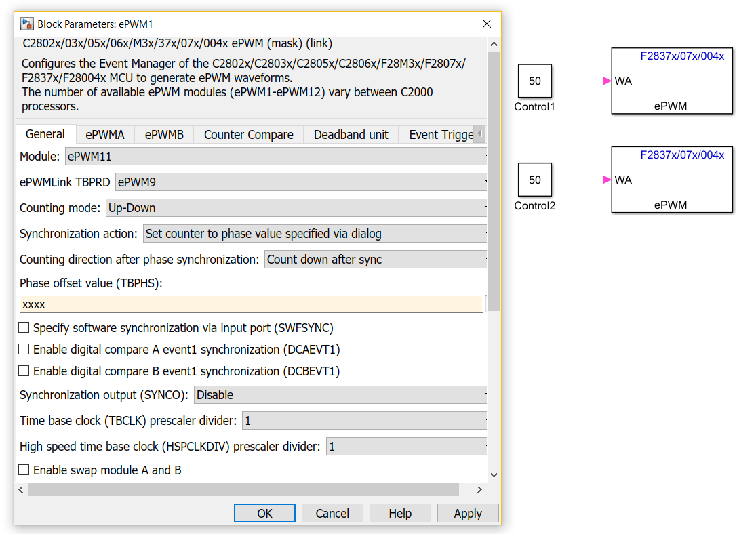This screenshot has height=534, width=756.
Task: Click the 'Block Parameters: ePWM1' title text
Action: pyautogui.click(x=95, y=24)
